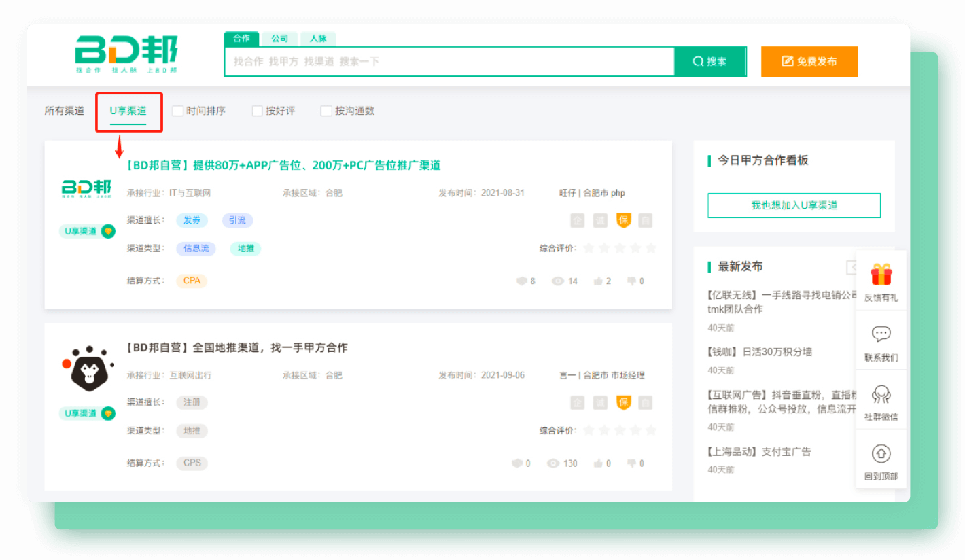This screenshot has width=965, height=560.
Task: Switch to 所有渠道 filter tab
Action: (x=65, y=111)
